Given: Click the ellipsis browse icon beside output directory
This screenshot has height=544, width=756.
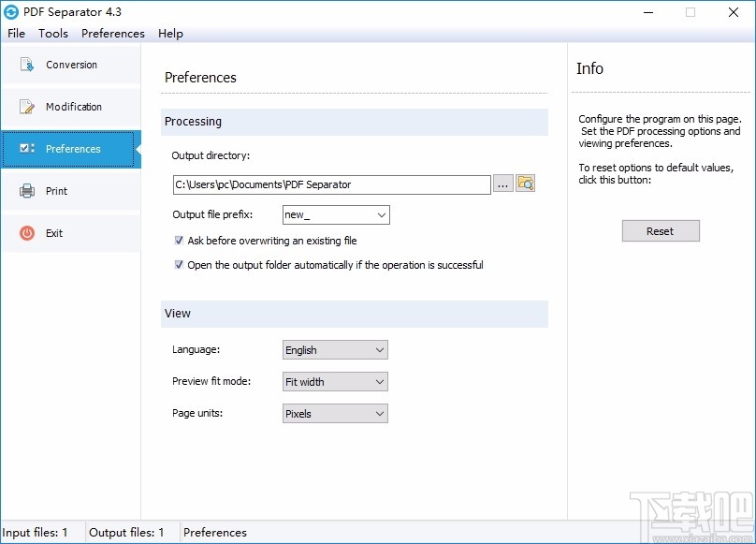Looking at the screenshot, I should pyautogui.click(x=503, y=184).
